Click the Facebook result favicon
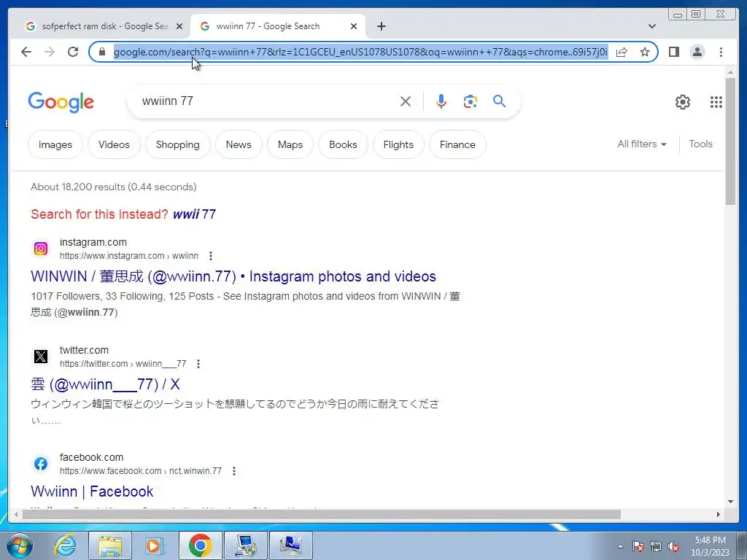The width and height of the screenshot is (747, 560). [41, 464]
